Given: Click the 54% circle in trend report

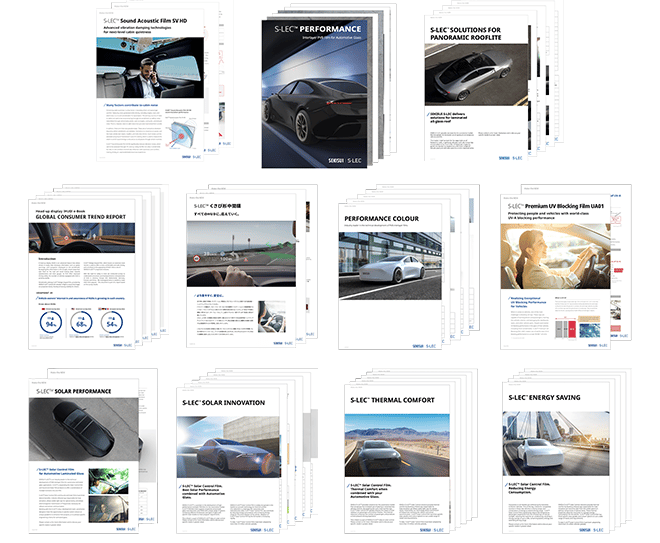Looking at the screenshot, I should [112, 323].
